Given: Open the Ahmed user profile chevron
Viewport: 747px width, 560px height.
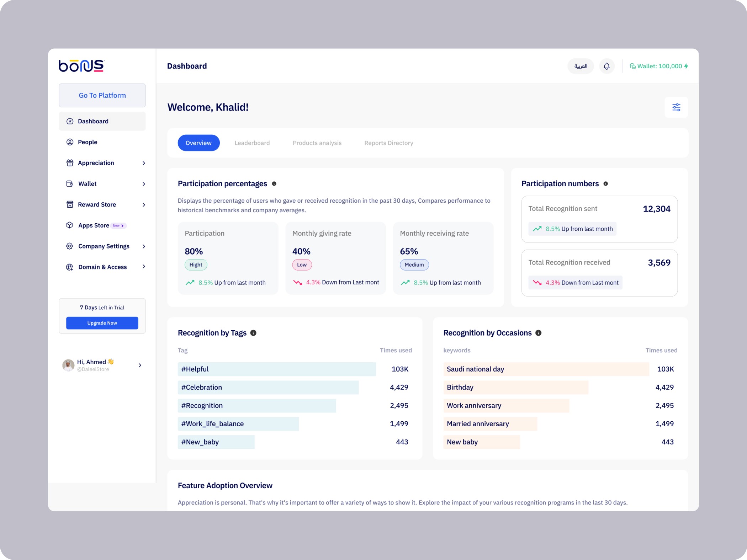Looking at the screenshot, I should point(140,365).
